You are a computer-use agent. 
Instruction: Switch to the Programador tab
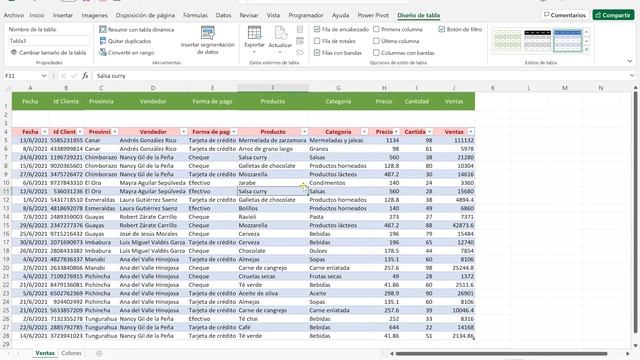tap(306, 15)
